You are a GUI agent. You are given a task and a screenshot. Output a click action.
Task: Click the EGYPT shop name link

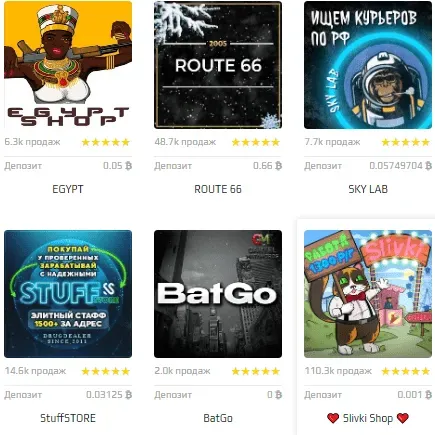[68, 189]
